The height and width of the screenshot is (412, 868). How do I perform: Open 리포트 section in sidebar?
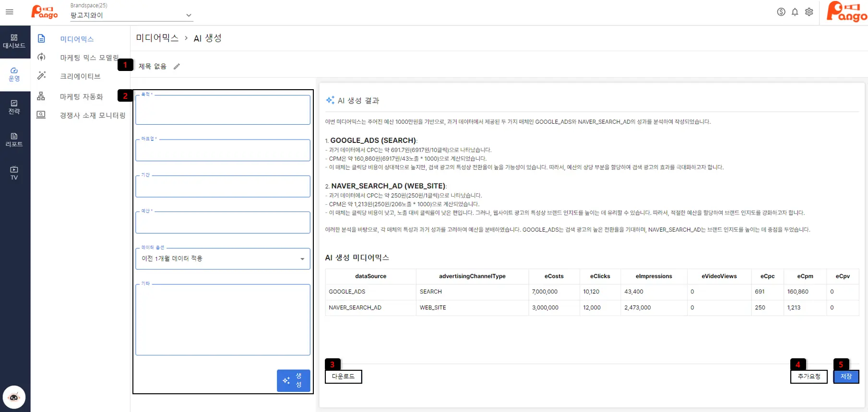click(14, 140)
